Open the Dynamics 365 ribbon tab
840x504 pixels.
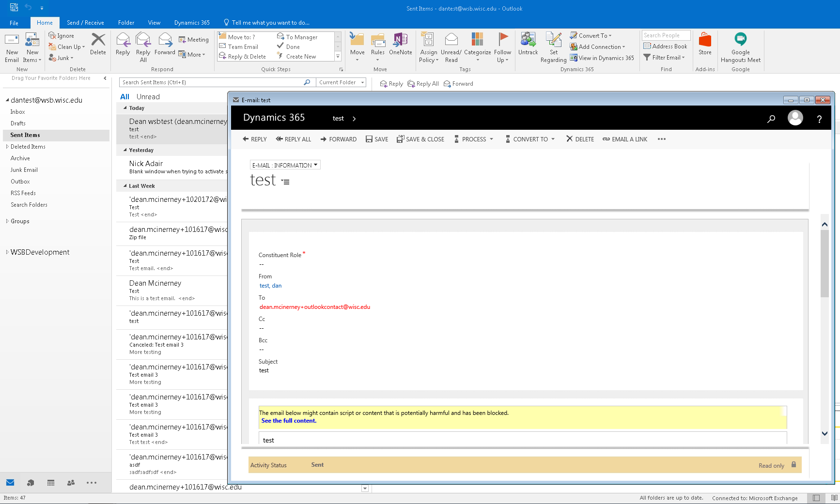coord(192,23)
